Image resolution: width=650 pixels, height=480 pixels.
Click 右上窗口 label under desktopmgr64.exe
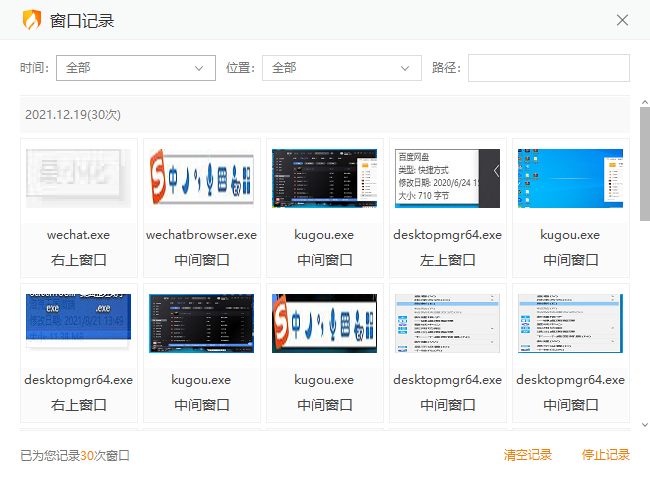78,405
